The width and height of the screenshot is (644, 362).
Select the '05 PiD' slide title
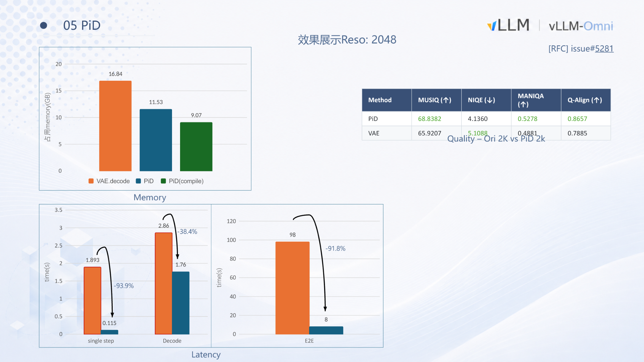pyautogui.click(x=82, y=25)
